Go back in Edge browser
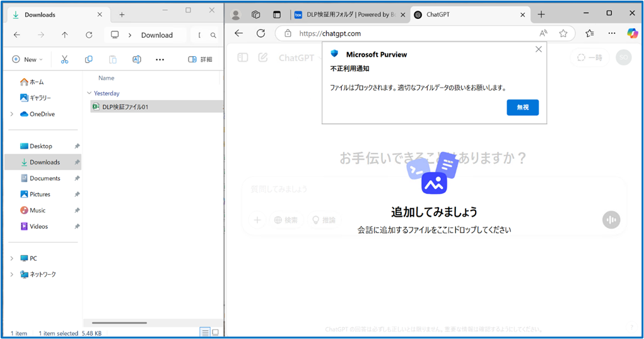Viewport: 644px width, 339px height. [x=238, y=33]
